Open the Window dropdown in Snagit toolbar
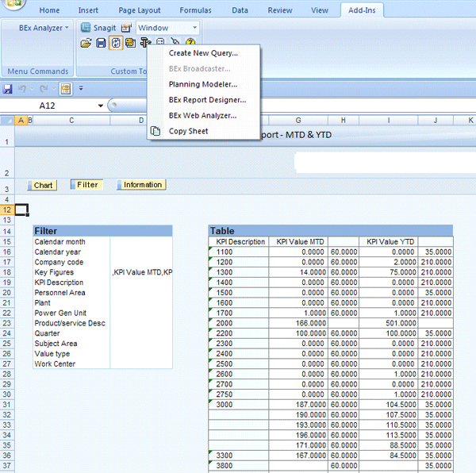476x473 pixels. click(194, 28)
